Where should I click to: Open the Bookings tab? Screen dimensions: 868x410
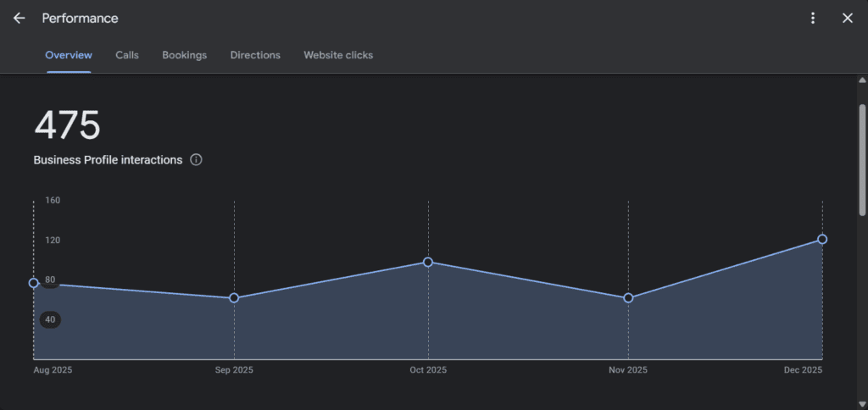pyautogui.click(x=184, y=55)
